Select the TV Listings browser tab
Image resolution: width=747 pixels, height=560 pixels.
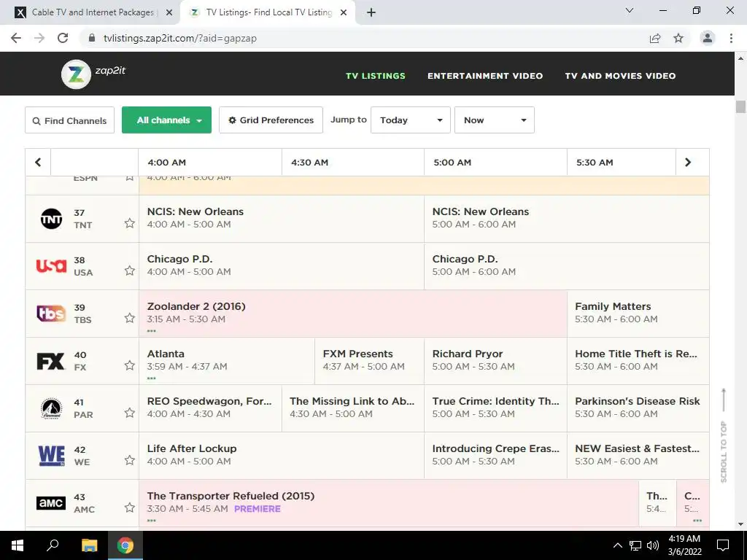pyautogui.click(x=268, y=12)
